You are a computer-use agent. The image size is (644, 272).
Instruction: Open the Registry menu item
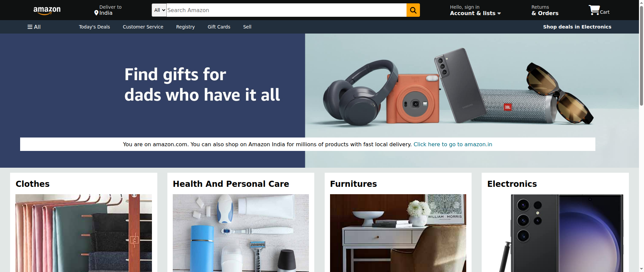[185, 27]
